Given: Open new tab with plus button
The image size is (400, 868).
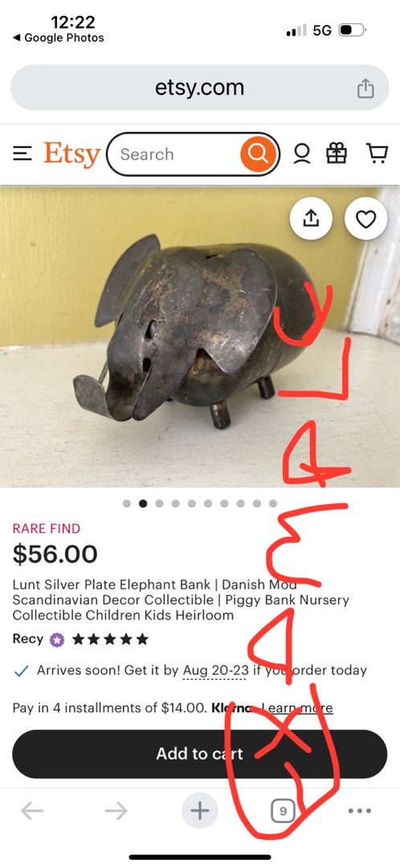Looking at the screenshot, I should [x=200, y=811].
